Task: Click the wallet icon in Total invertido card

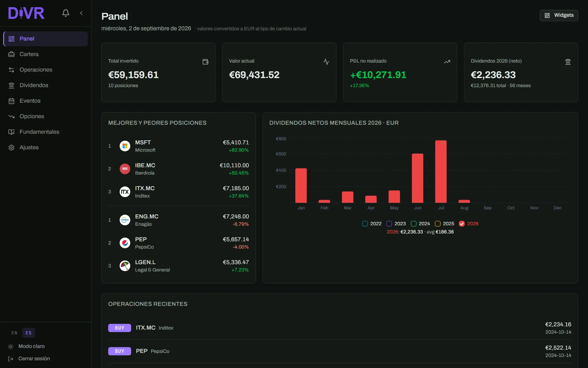Action: (206, 62)
